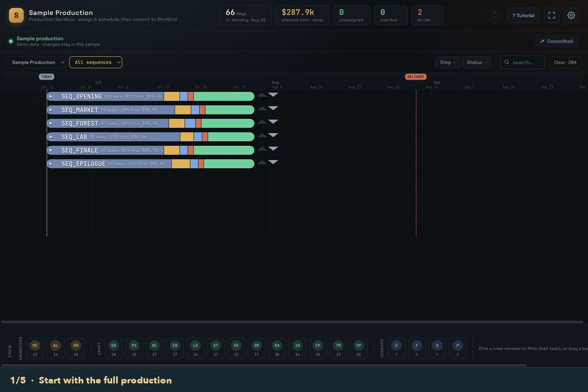Click Clear · 284 button

[x=565, y=62]
